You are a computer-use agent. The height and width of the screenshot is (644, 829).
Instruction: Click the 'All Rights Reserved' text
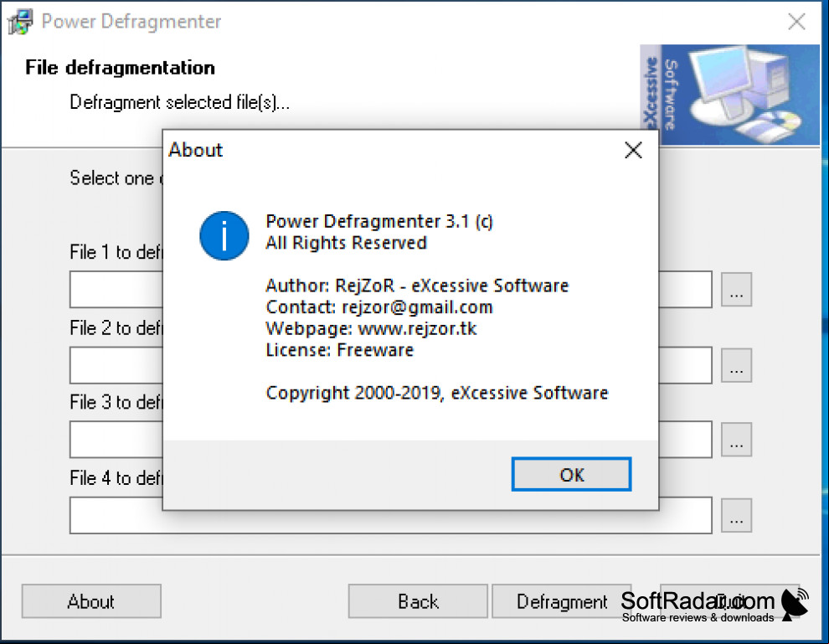346,243
